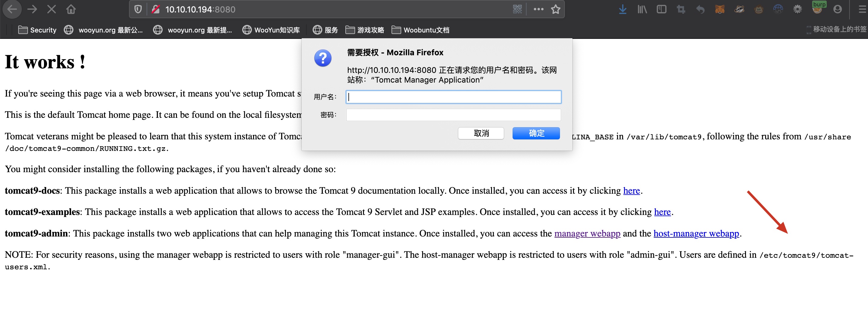Viewport: 868px width, 320px height.
Task: Open the Library books icon
Action: coord(642,9)
